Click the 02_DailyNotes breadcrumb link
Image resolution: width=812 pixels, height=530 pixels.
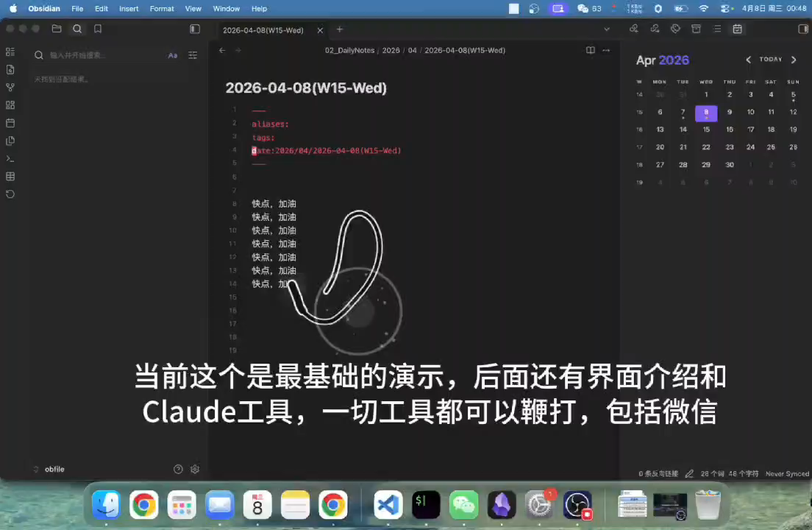coord(349,50)
